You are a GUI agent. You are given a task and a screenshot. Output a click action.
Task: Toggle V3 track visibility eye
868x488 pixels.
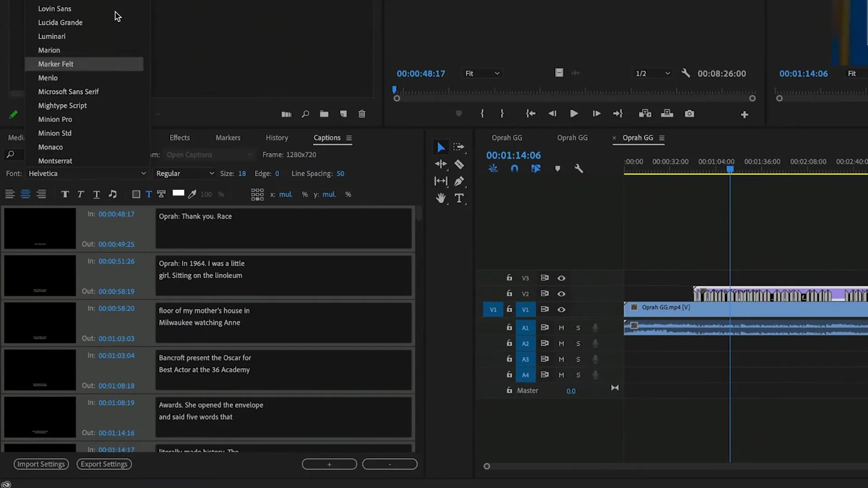click(561, 278)
